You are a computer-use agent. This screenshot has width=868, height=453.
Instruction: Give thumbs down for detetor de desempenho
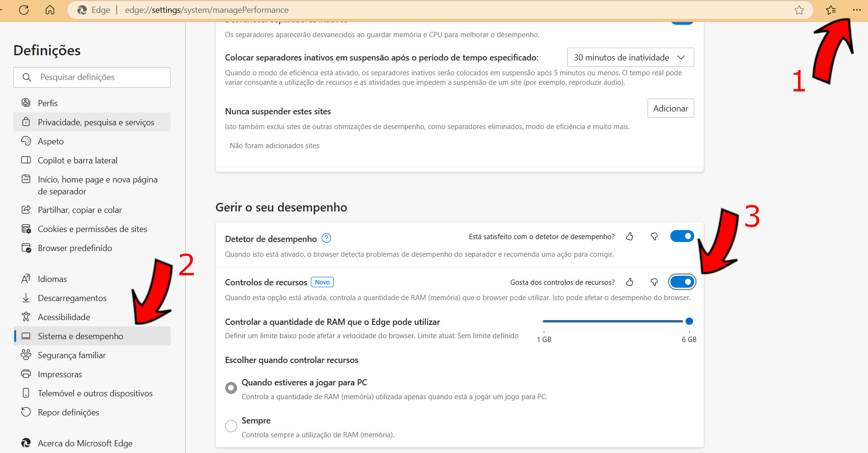tap(654, 236)
